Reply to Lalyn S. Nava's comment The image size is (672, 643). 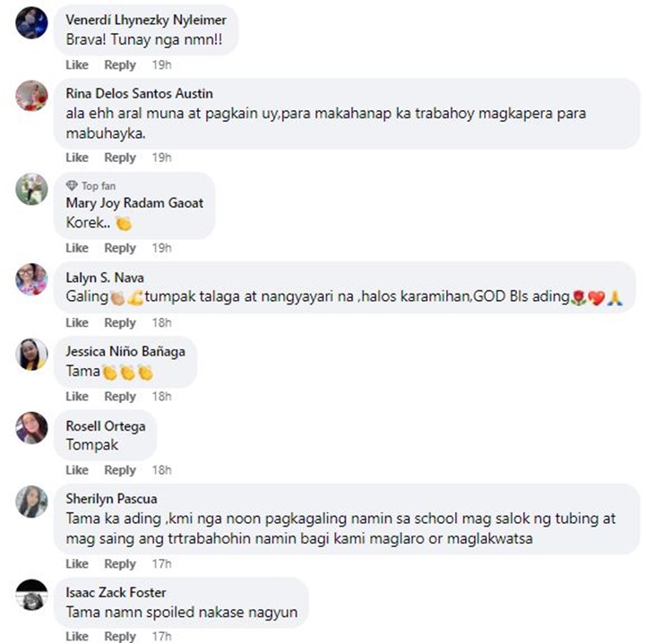[x=120, y=322]
